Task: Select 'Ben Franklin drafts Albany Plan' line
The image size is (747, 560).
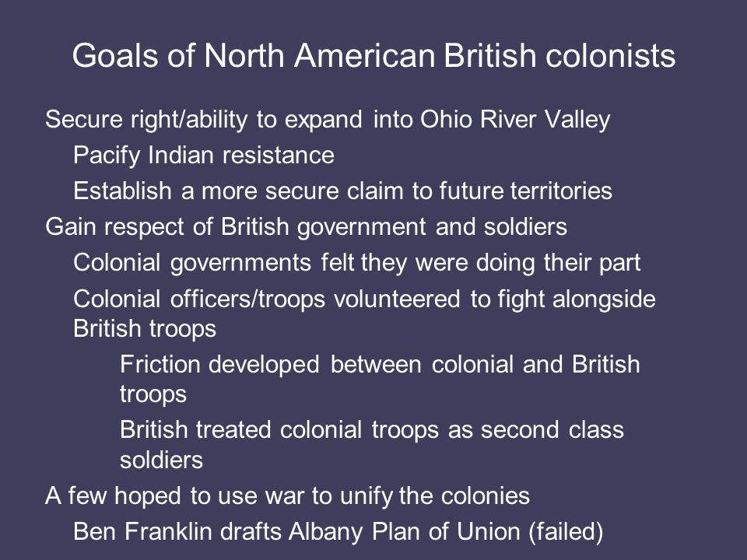Action: tap(338, 532)
